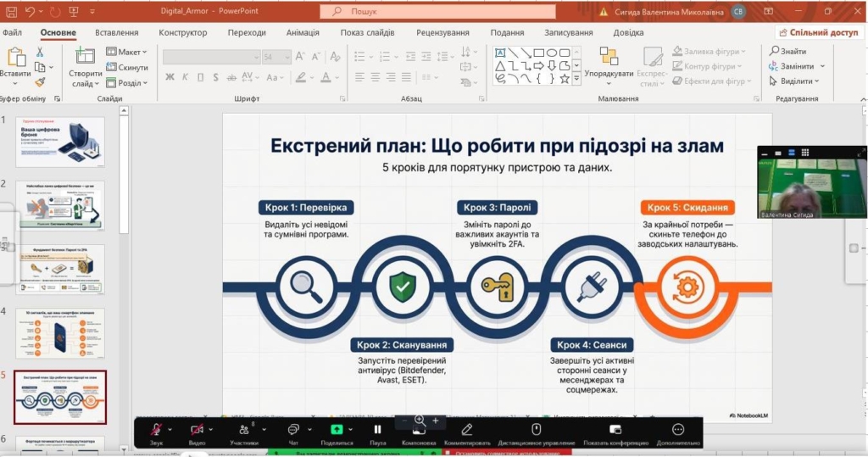This screenshot has height=457, width=868.
Task: Open the Анімація ribbon tab
Action: (303, 33)
